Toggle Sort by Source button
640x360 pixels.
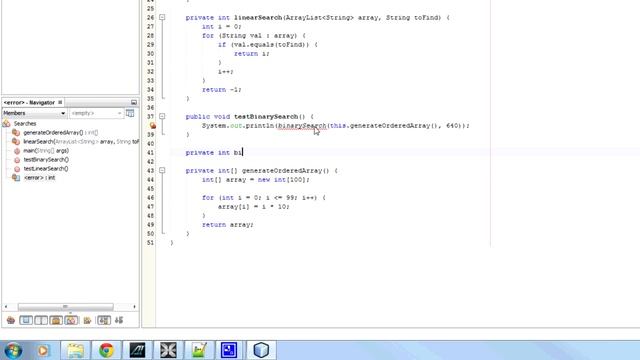click(119, 320)
